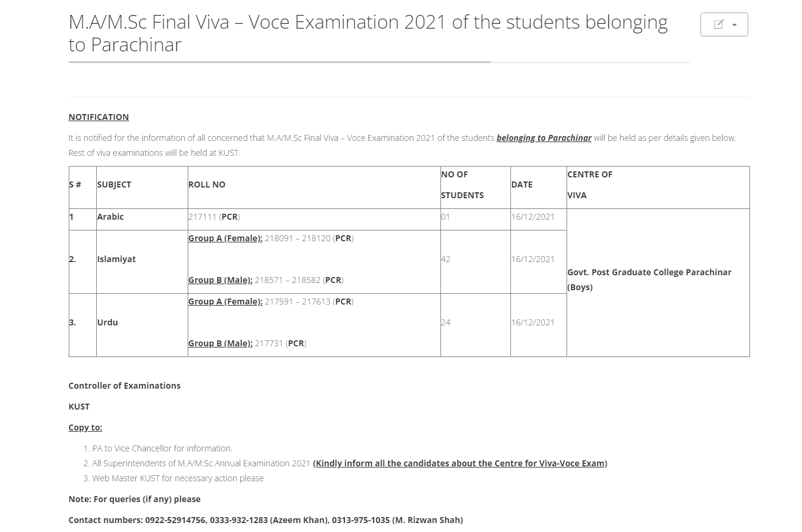Viewport: 802px width, 532px height.
Task: Click the Urdu subject cell
Action: click(x=142, y=322)
